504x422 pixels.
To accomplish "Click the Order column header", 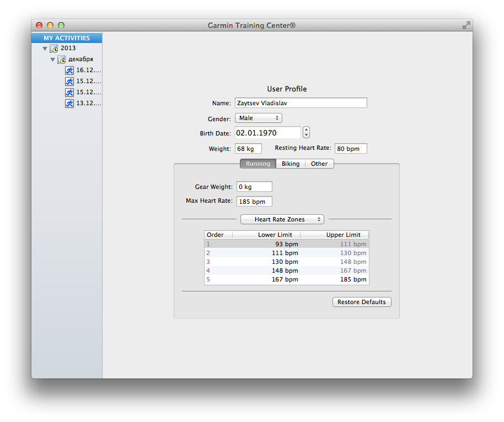I will (x=218, y=235).
